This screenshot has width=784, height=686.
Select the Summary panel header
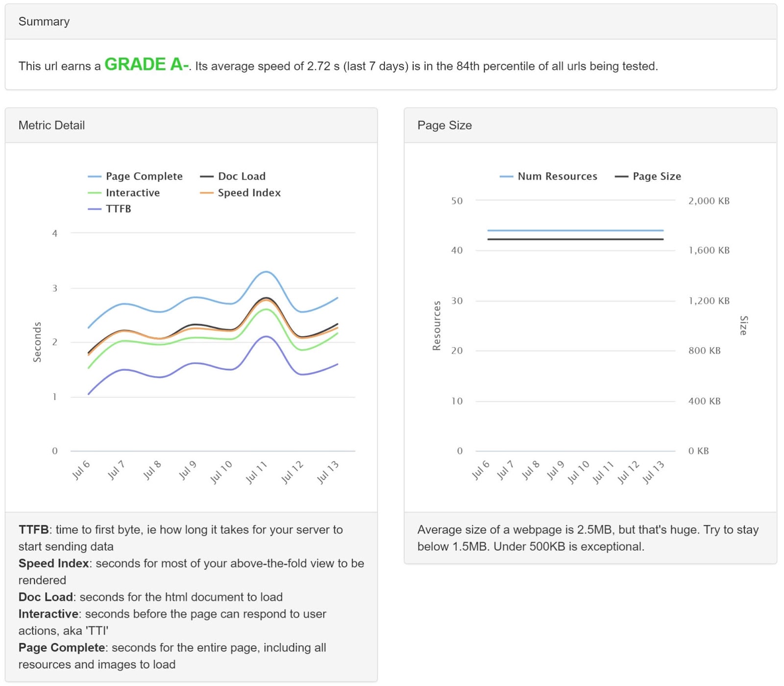click(x=44, y=22)
